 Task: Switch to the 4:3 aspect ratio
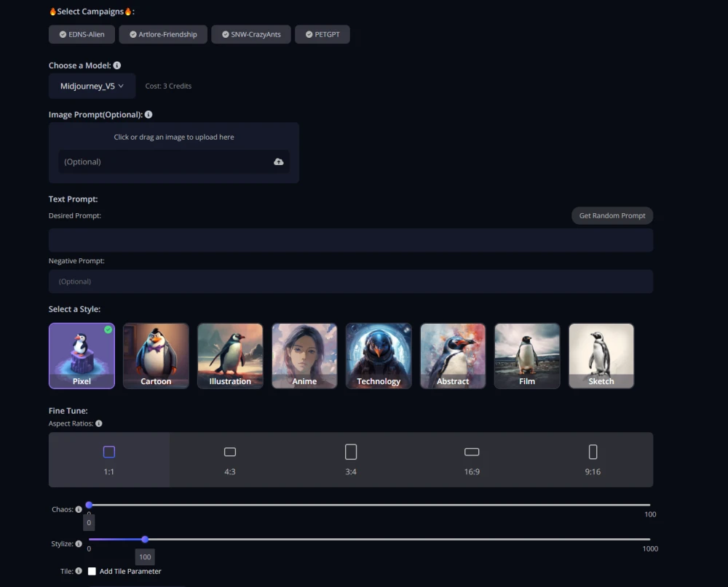[x=230, y=460]
